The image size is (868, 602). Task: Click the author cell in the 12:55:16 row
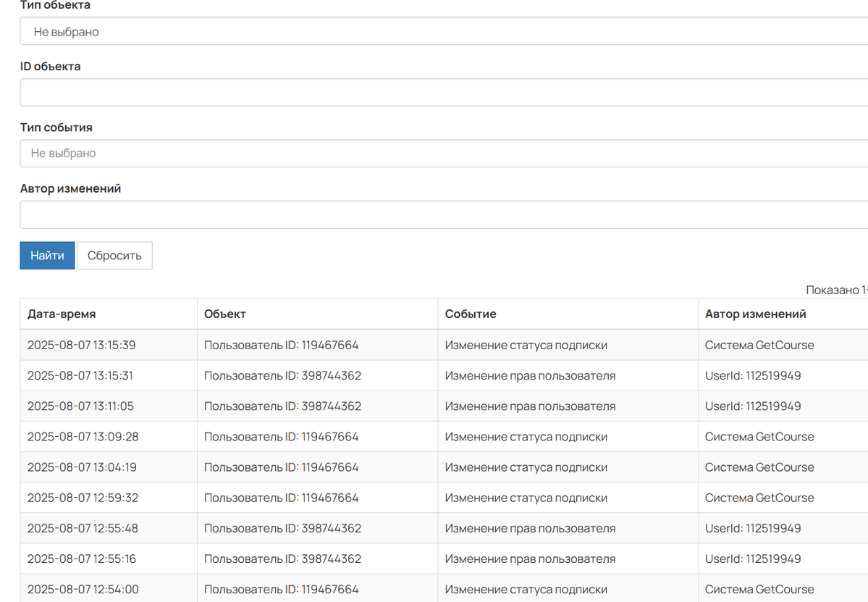pyautogui.click(x=753, y=559)
